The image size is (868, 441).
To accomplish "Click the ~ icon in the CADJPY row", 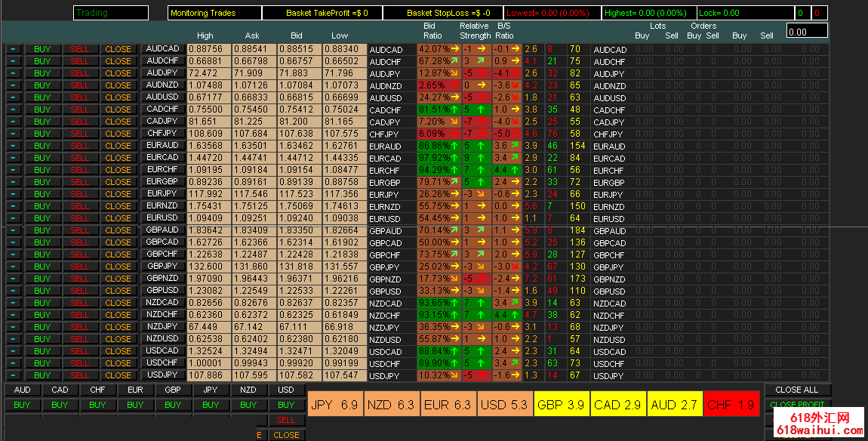I will coord(14,122).
